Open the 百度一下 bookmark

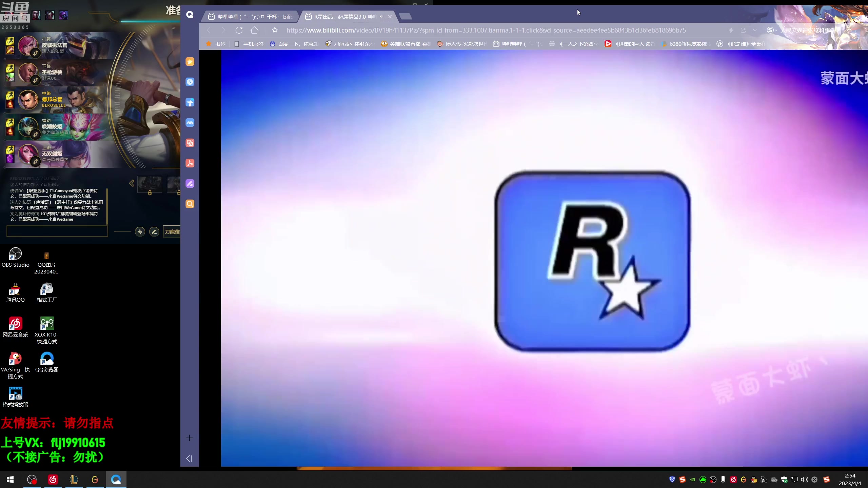click(x=294, y=44)
